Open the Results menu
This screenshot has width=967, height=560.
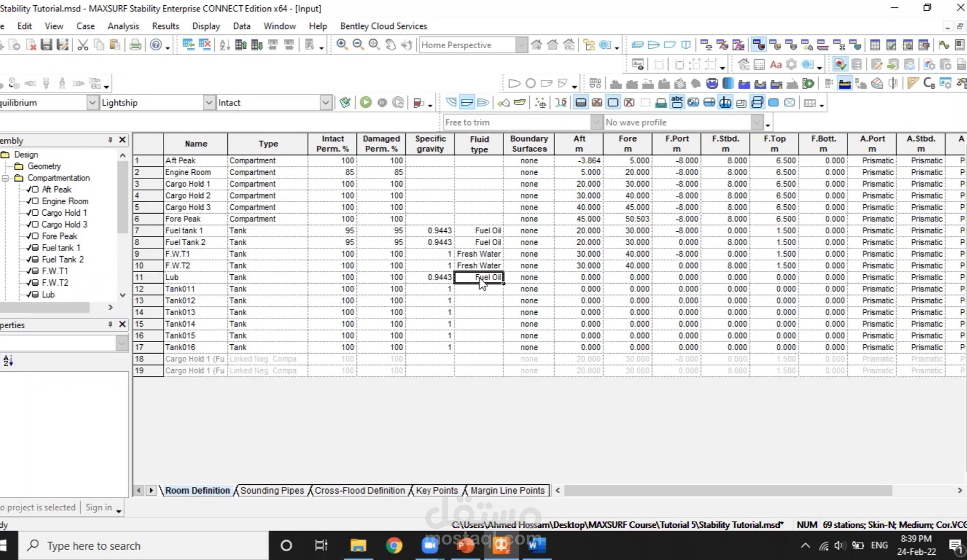165,26
